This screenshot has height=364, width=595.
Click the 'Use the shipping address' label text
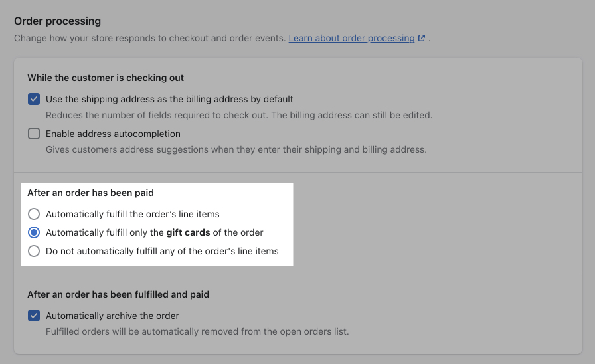click(169, 99)
